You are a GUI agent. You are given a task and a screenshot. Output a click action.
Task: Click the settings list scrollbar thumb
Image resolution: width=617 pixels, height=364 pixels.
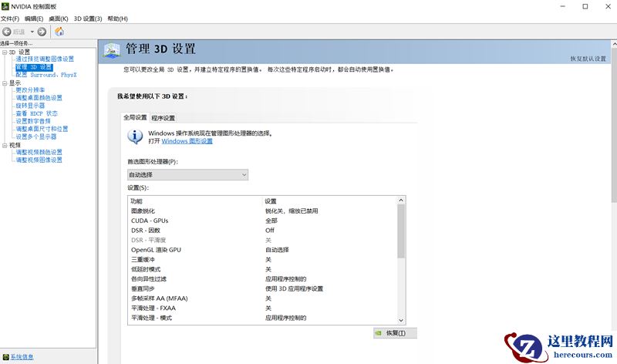[401, 231]
